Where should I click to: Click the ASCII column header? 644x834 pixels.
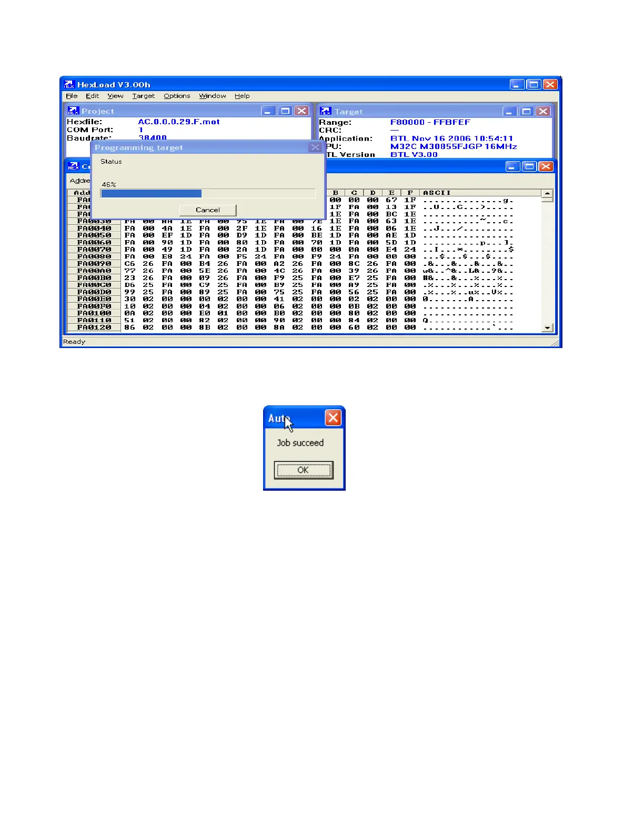click(437, 193)
